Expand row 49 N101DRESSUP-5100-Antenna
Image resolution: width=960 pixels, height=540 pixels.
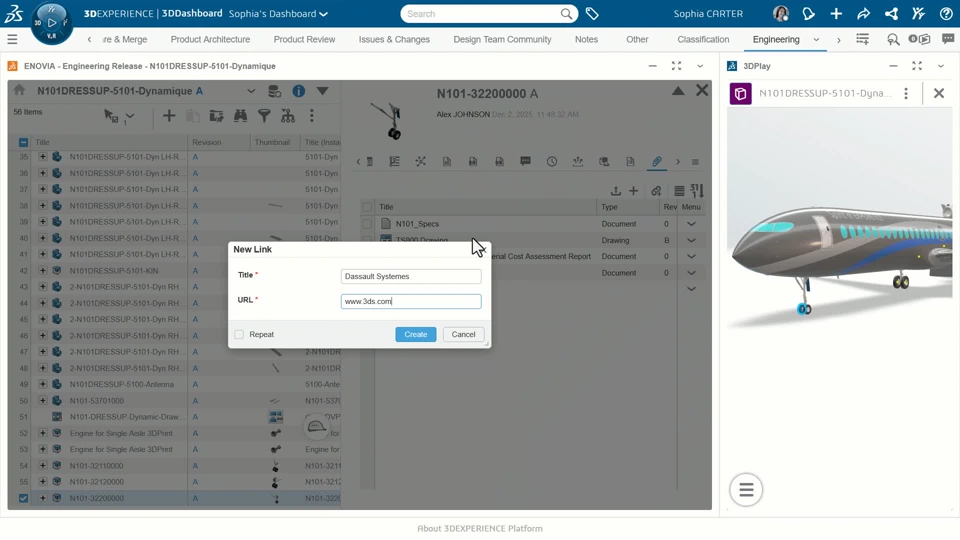(42, 384)
